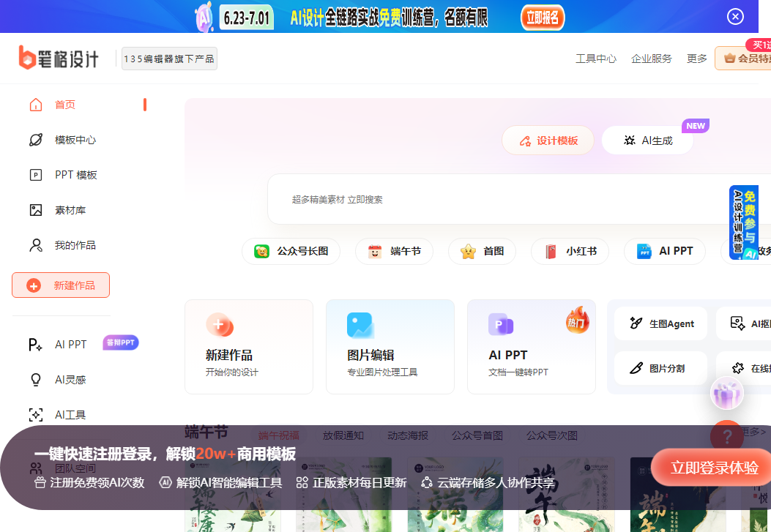Switch to the 放假通知 category tab
The width and height of the screenshot is (771, 532).
(x=343, y=435)
